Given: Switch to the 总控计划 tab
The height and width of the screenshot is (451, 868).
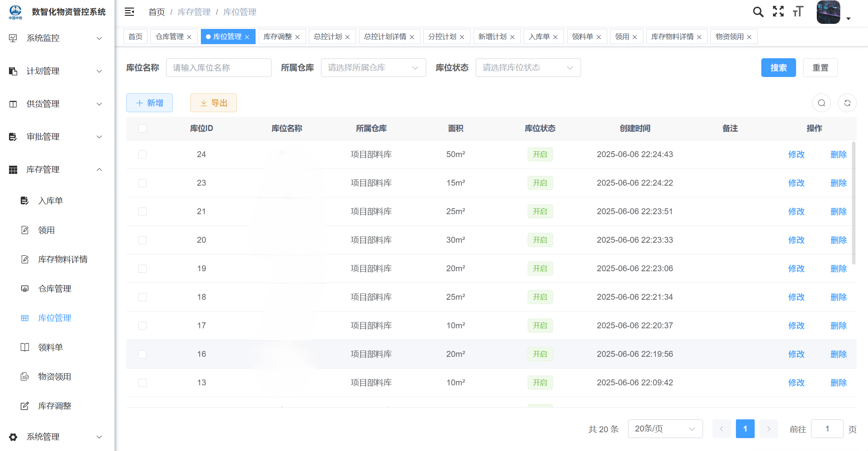Looking at the screenshot, I should coord(328,37).
